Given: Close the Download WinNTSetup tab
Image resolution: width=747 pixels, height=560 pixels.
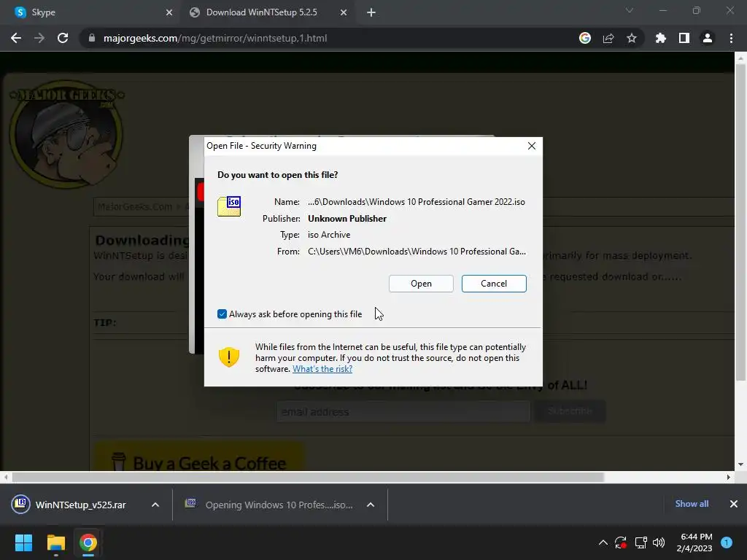Looking at the screenshot, I should (x=344, y=12).
